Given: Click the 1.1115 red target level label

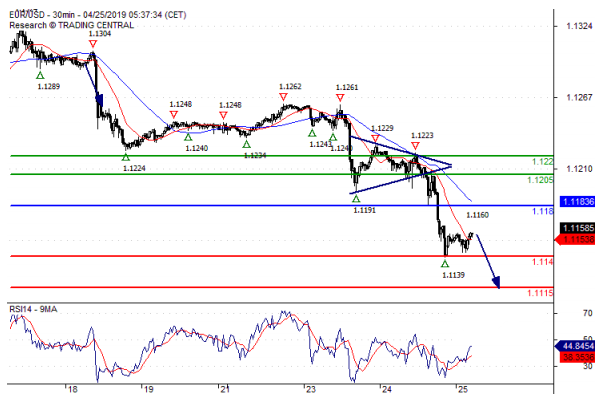Looking at the screenshot, I should pos(540,293).
